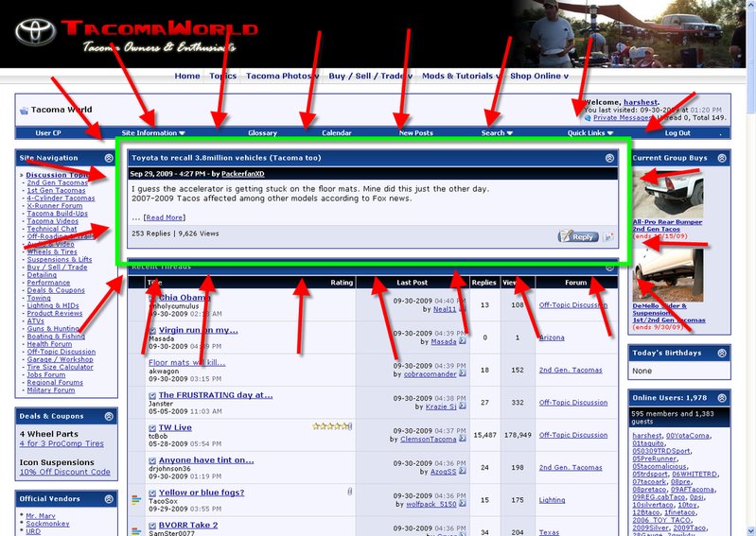Go to last post by Krazie Sj
The width and height of the screenshot is (756, 536).
point(463,406)
